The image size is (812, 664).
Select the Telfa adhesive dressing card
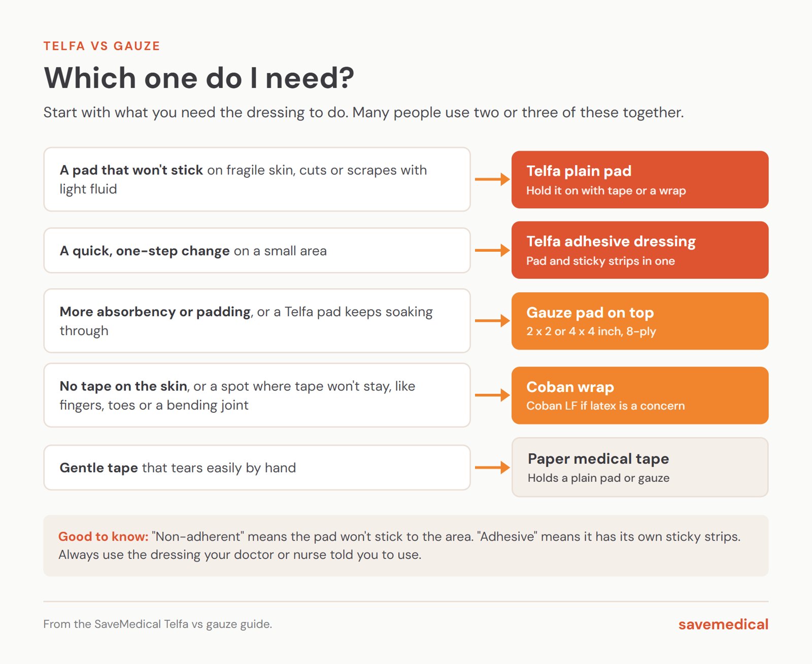[640, 250]
